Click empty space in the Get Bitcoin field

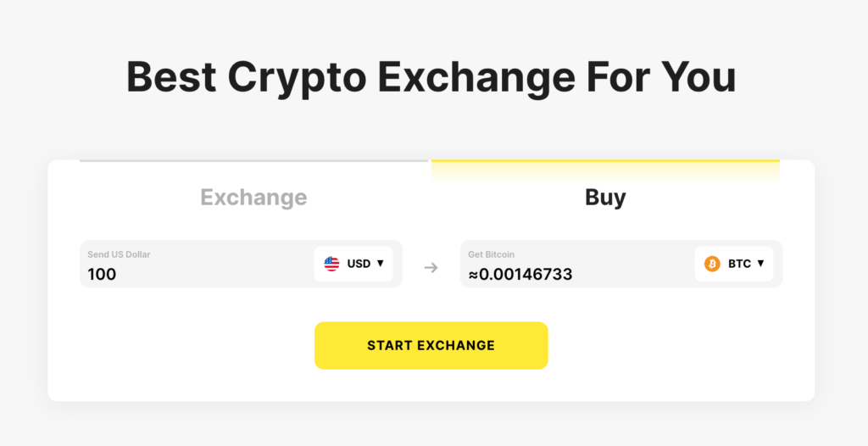pyautogui.click(x=627, y=270)
